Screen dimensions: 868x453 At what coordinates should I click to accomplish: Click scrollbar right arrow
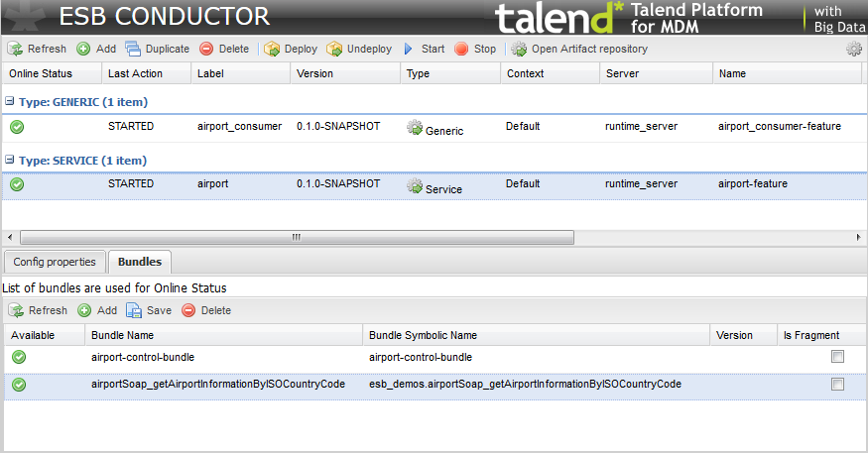[858, 237]
